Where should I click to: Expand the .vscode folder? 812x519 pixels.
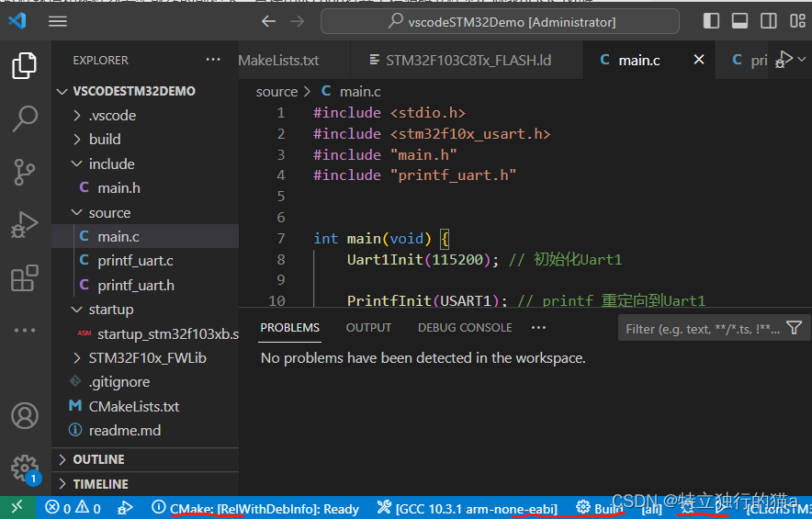point(145,115)
